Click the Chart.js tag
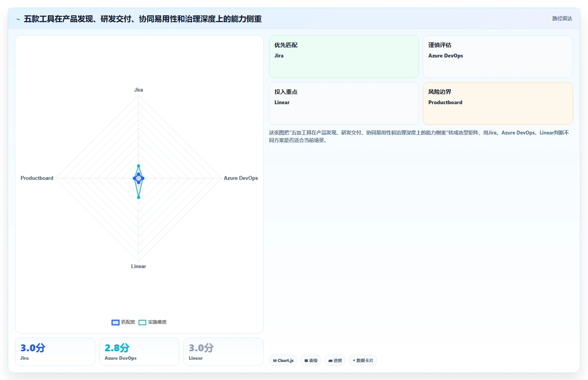 click(283, 360)
